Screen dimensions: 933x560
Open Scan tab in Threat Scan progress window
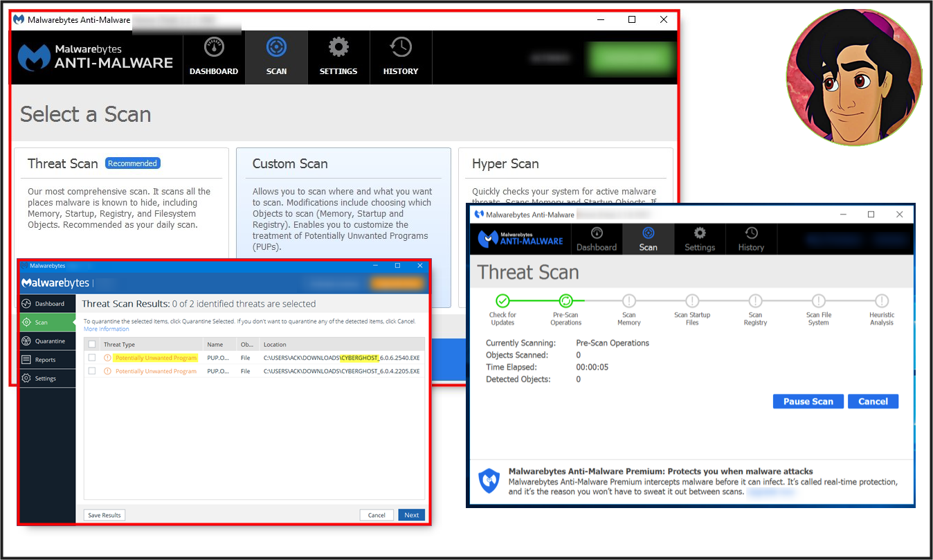click(648, 240)
